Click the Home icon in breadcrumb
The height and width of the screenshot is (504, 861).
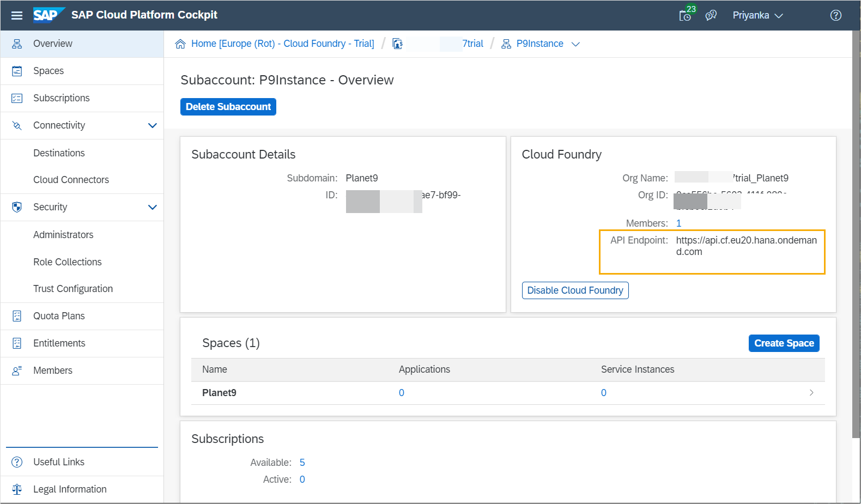[x=180, y=44]
